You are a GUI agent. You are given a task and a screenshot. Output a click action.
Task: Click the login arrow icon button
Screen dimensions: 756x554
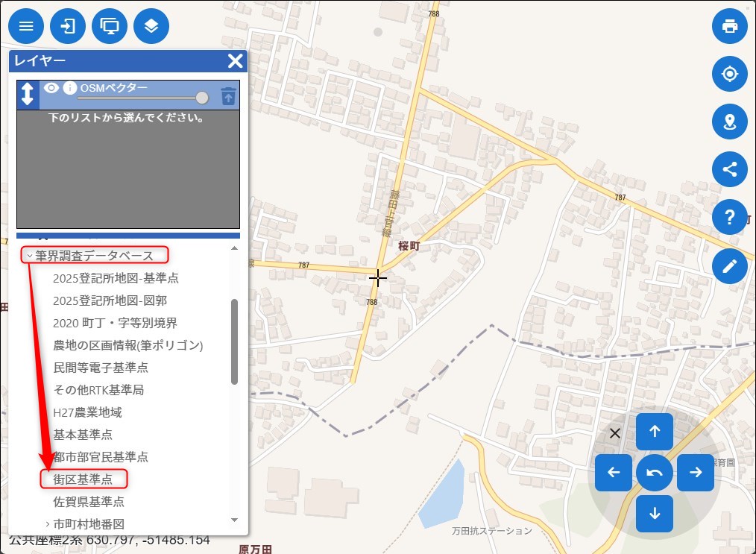(x=68, y=26)
